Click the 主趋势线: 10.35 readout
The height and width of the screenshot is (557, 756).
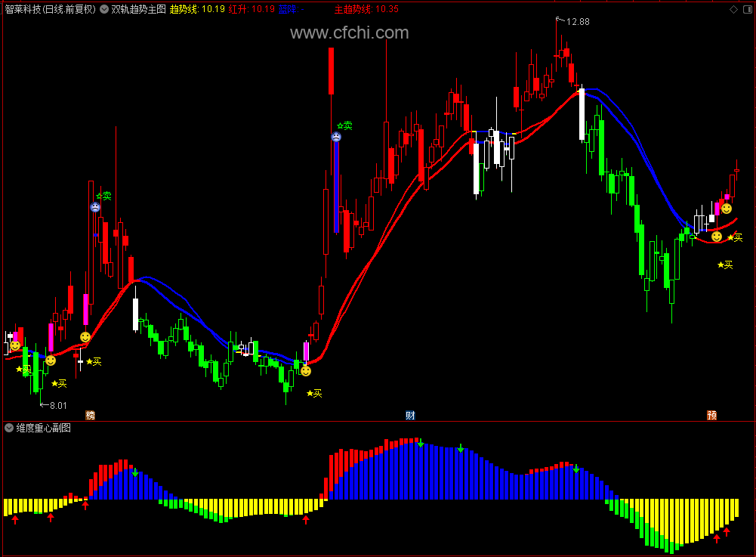click(x=366, y=9)
